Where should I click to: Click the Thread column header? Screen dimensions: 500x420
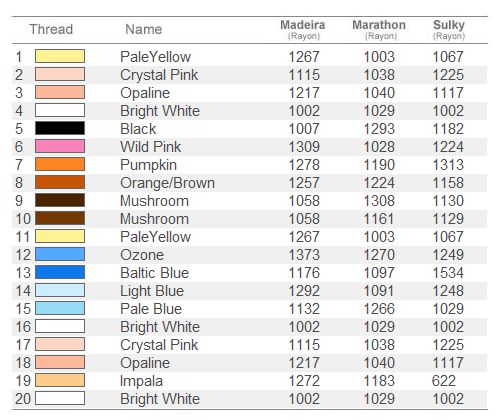pos(51,29)
